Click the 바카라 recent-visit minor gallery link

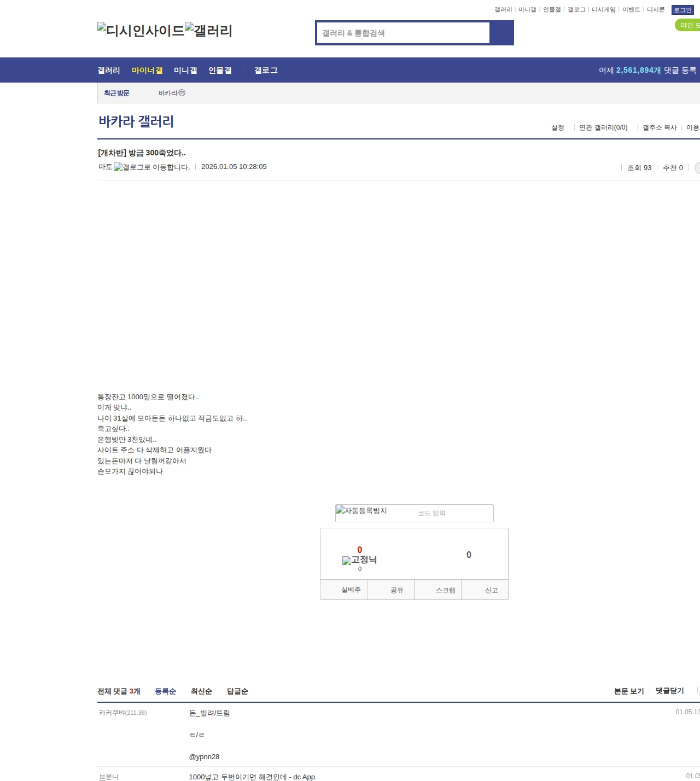coord(171,93)
